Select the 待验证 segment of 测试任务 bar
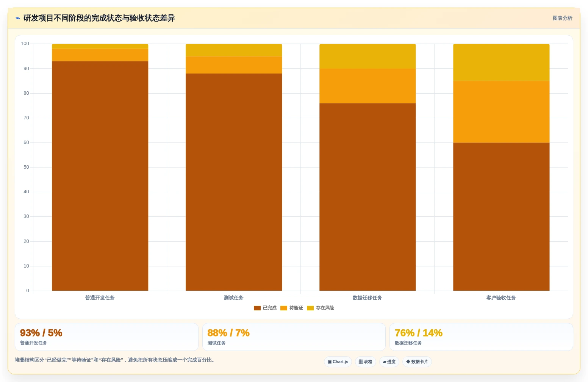The width and height of the screenshot is (588, 382). [234, 65]
